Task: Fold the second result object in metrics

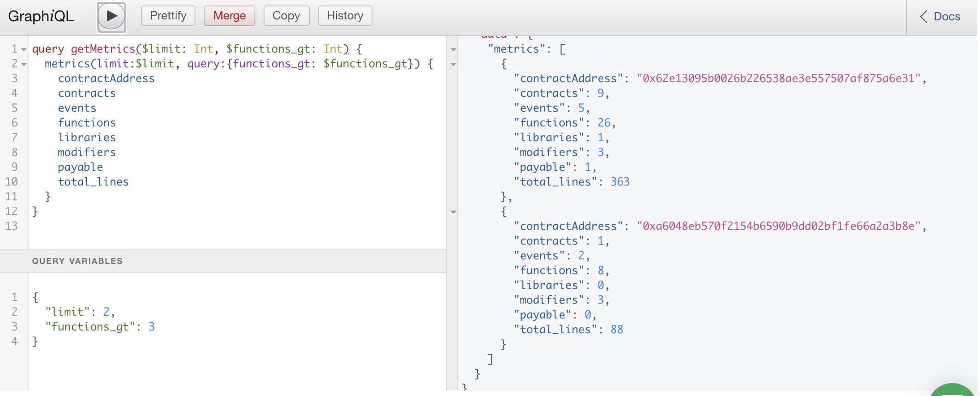Action: point(454,212)
